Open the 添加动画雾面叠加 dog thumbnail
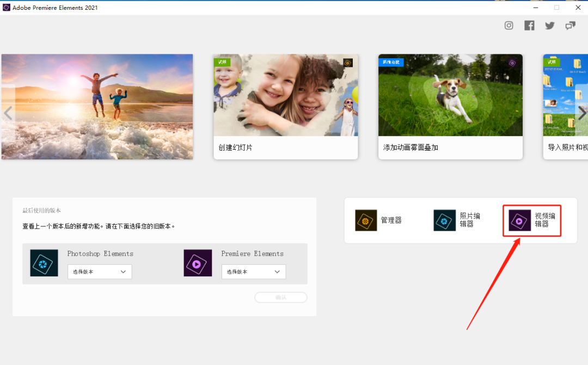 (450, 95)
